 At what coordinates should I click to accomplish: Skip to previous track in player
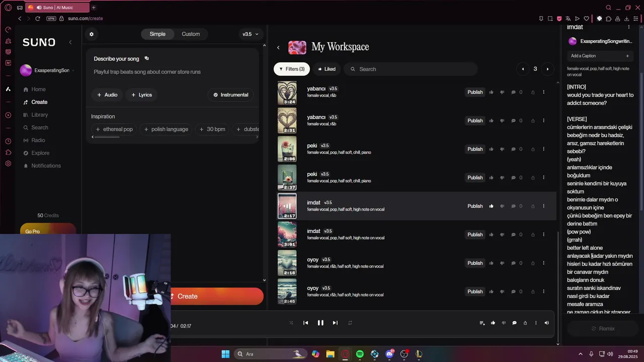305,323
